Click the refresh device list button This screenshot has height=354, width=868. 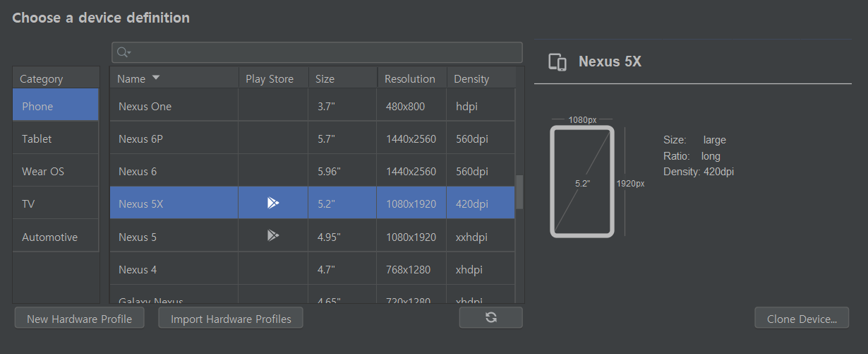click(491, 318)
